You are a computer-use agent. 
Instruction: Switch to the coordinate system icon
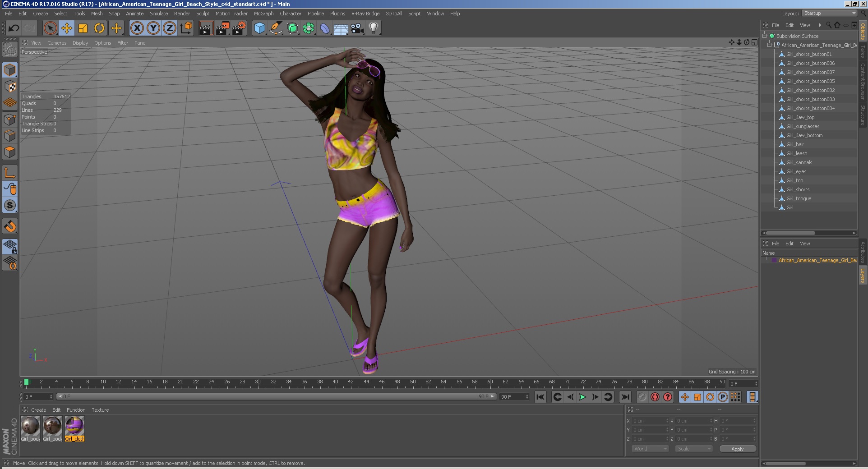click(186, 28)
